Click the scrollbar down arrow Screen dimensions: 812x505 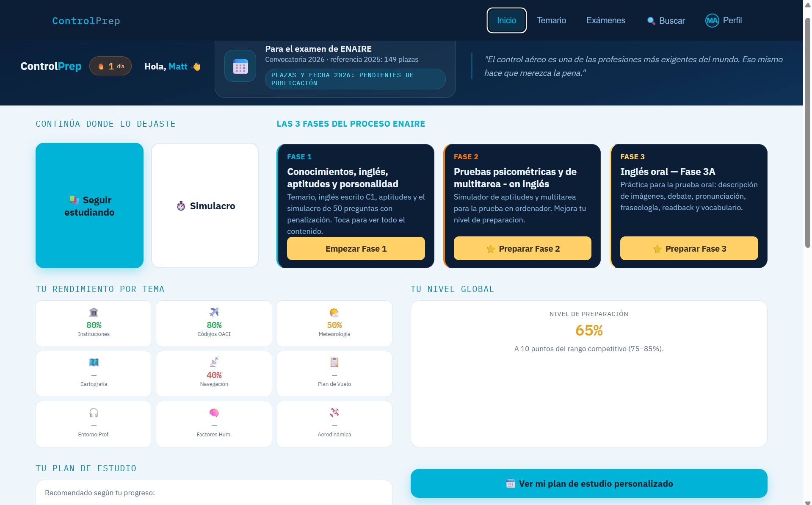(x=807, y=502)
